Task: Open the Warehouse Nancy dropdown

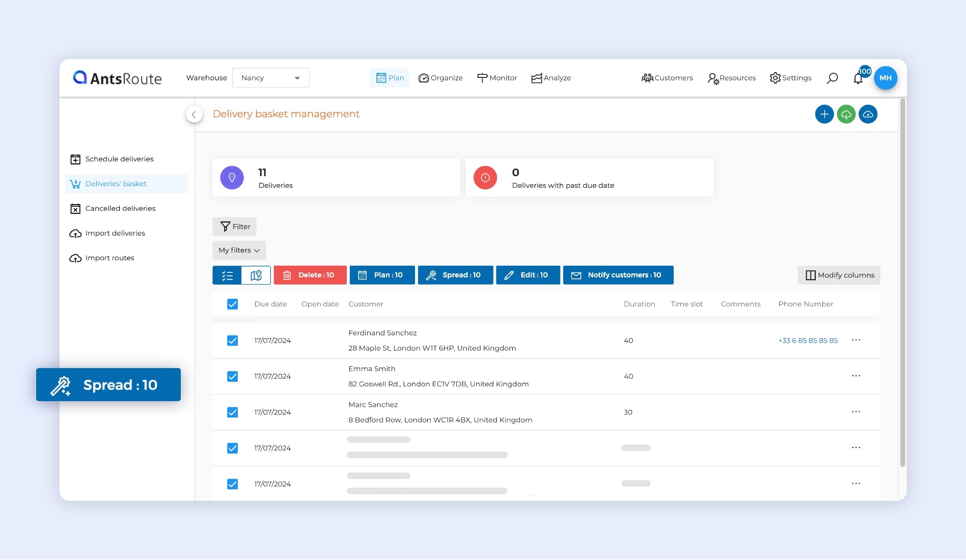Action: [270, 78]
